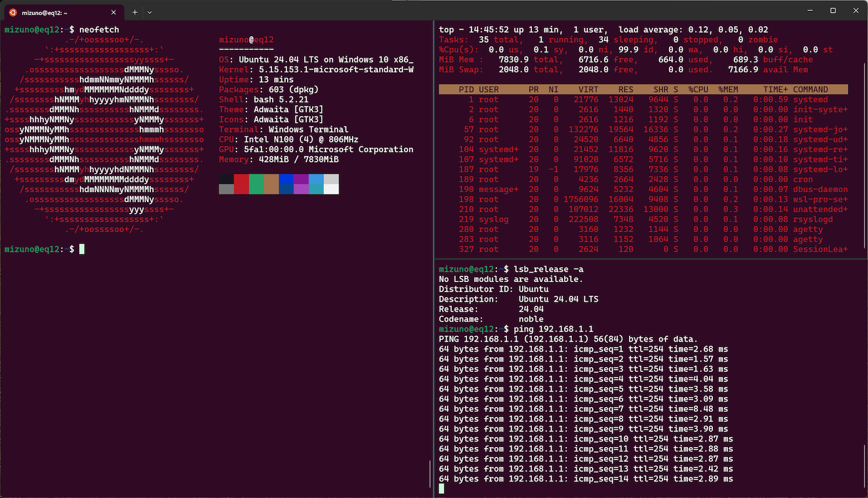Close the mizuno@eq12 terminal tab

tap(113, 12)
